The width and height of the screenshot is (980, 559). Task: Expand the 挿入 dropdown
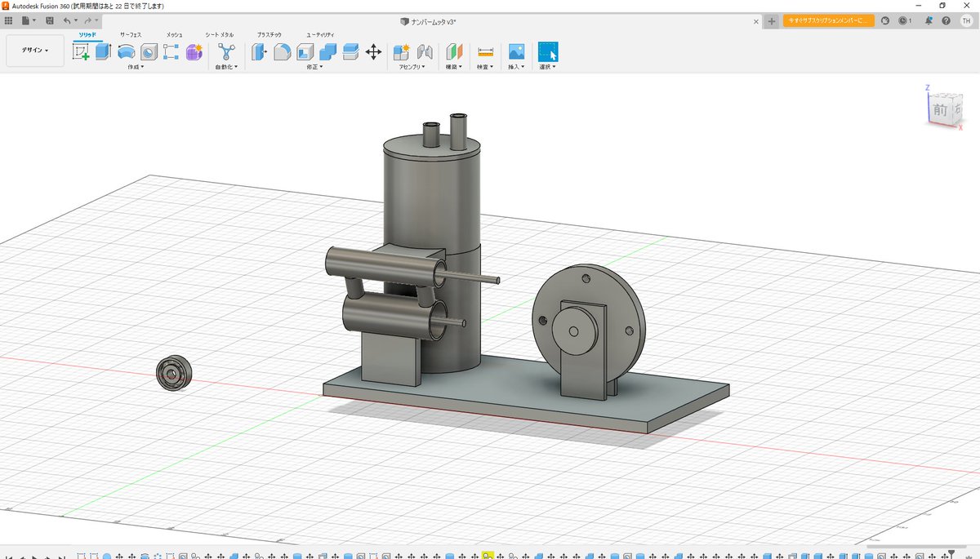pyautogui.click(x=517, y=67)
